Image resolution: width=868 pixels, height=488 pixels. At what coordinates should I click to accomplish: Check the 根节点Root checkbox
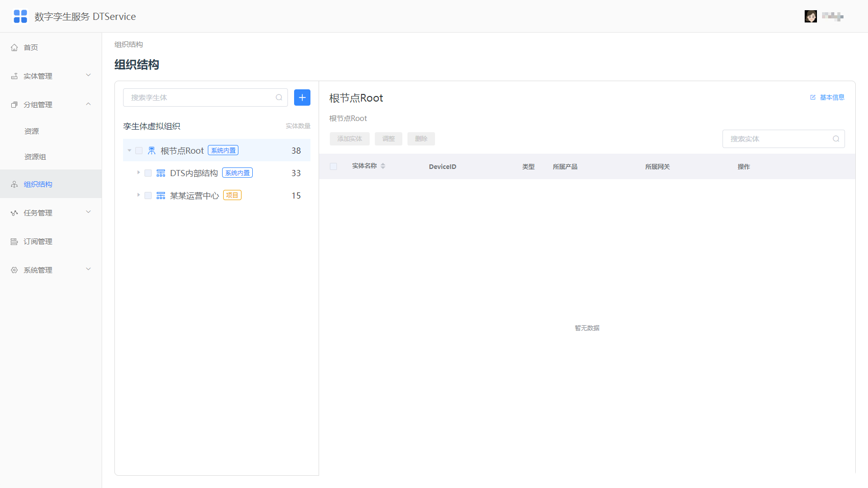139,151
